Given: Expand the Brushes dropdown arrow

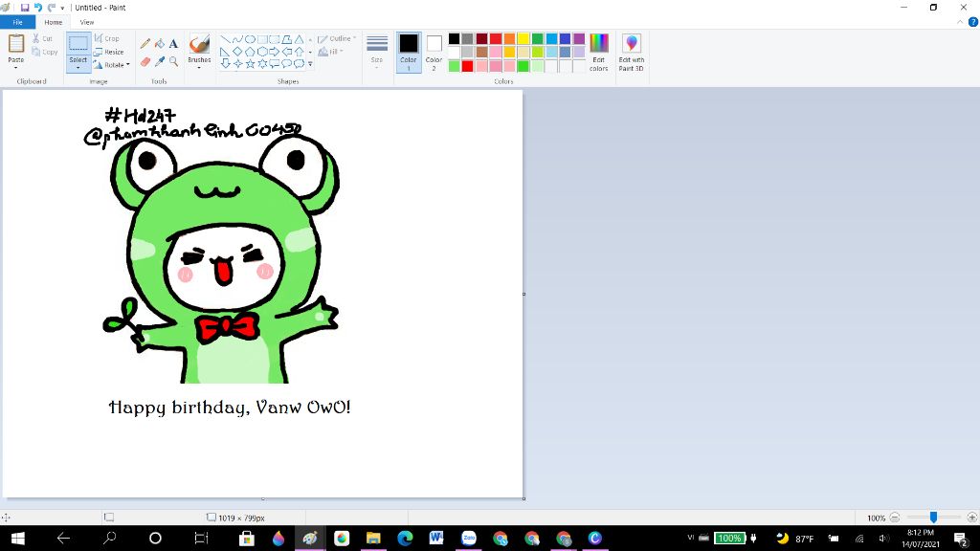Looking at the screenshot, I should pos(199,67).
